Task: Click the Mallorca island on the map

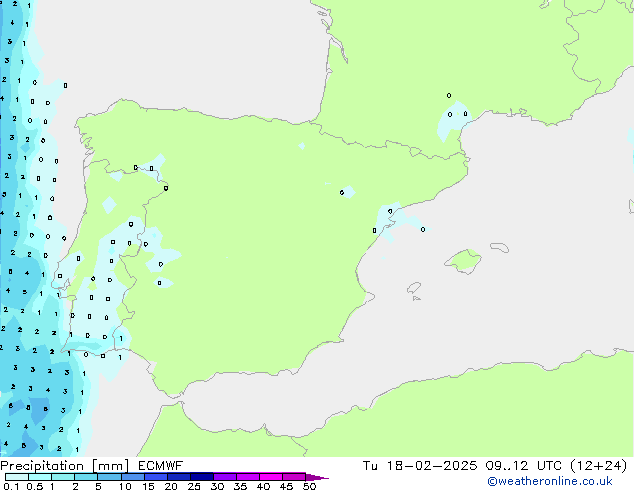Action: tap(463, 261)
